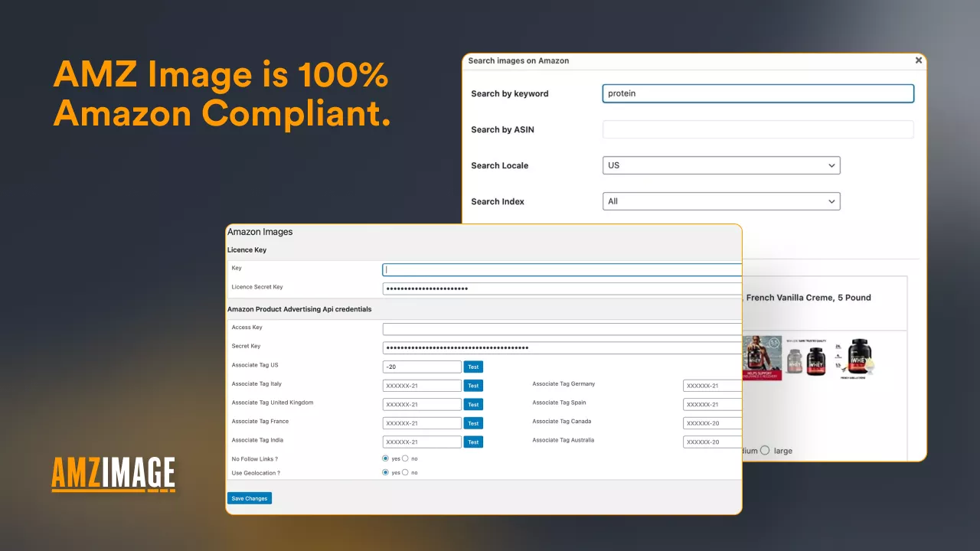Screen dimensions: 980x551
Task: Click the Licence Key input field
Action: click(x=562, y=269)
